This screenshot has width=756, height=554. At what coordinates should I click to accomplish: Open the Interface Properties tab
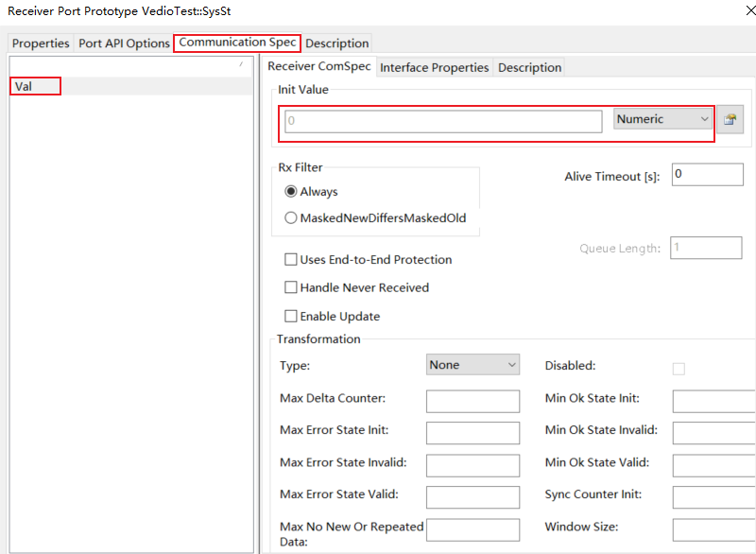pyautogui.click(x=434, y=67)
